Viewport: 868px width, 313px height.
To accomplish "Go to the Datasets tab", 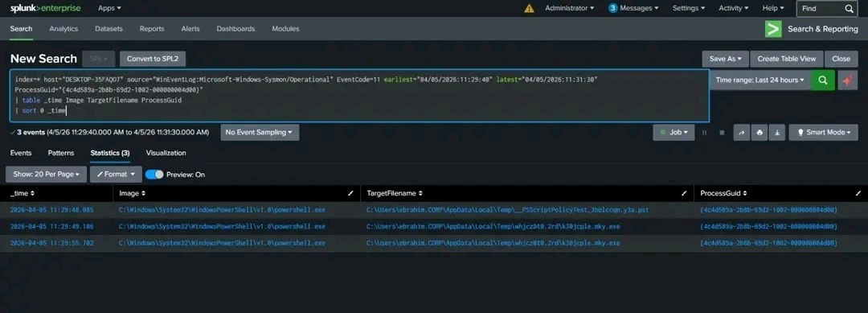I will coord(108,29).
